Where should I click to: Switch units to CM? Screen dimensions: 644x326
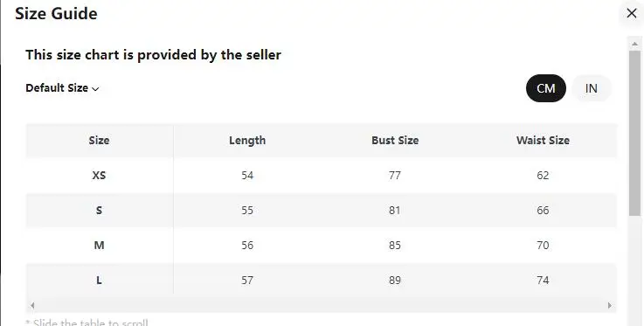click(x=546, y=88)
